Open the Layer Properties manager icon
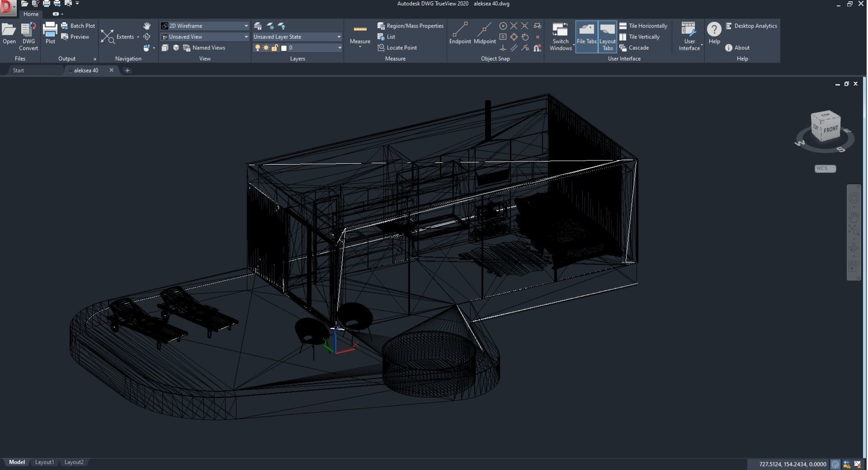868x470 pixels. (x=258, y=26)
